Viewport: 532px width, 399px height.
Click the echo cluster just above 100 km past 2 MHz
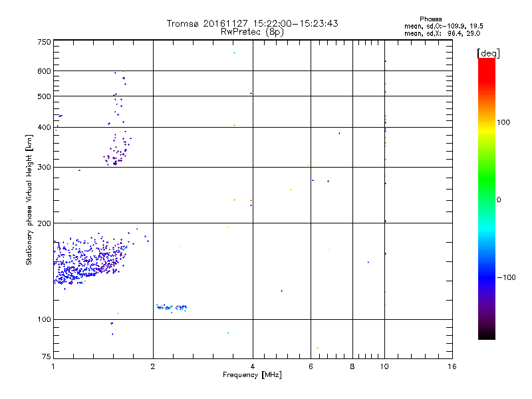pos(172,308)
